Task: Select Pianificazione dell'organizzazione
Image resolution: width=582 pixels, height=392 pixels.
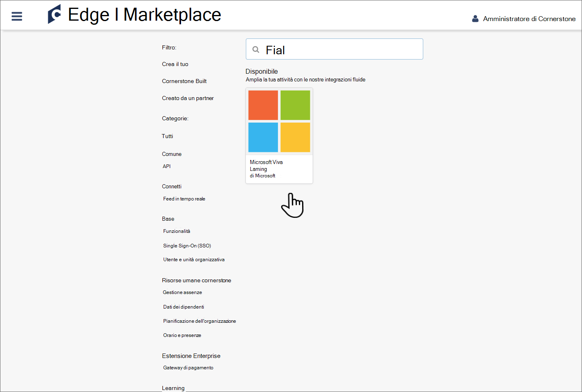Action: tap(199, 321)
